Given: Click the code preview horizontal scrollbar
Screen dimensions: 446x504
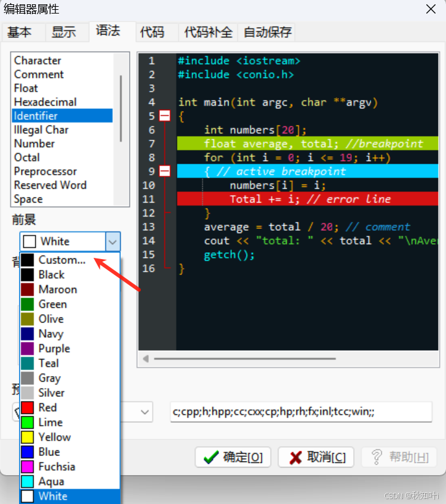Looking at the screenshot, I should click(x=245, y=358).
